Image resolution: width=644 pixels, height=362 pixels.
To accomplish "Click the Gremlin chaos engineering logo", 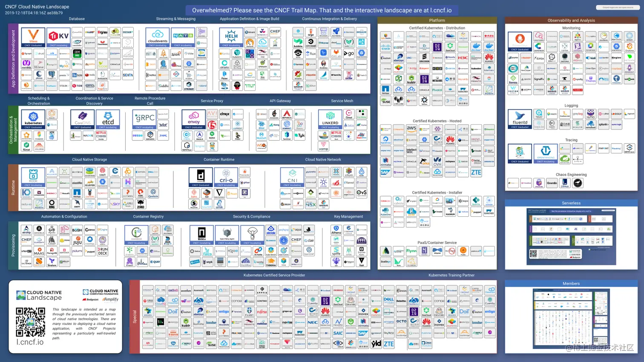I will point(552,183).
